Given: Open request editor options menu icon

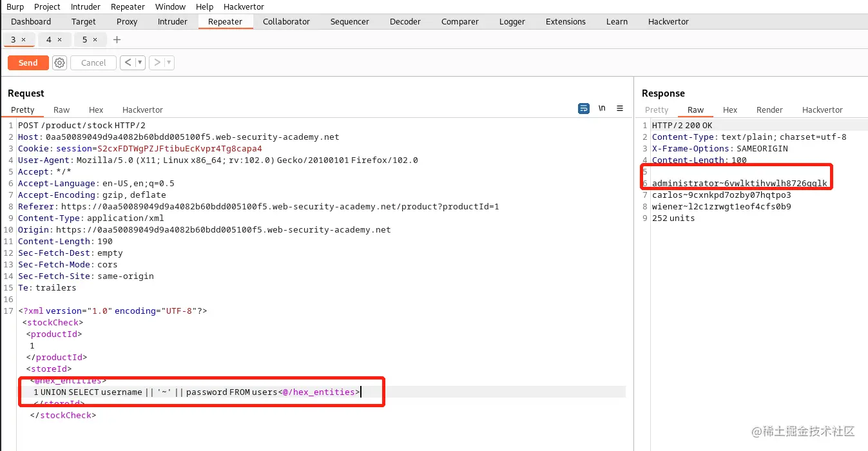Looking at the screenshot, I should pos(620,108).
